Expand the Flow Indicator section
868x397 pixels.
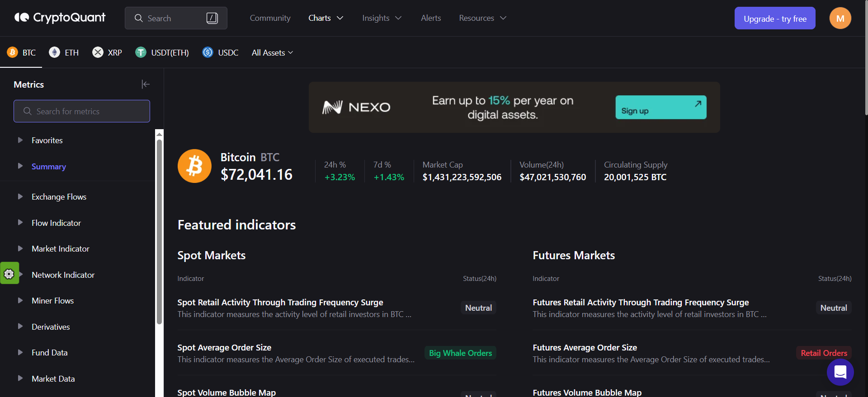tap(20, 222)
